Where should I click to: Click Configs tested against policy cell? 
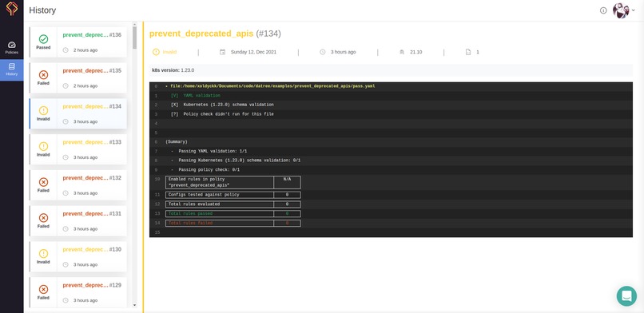click(x=220, y=195)
